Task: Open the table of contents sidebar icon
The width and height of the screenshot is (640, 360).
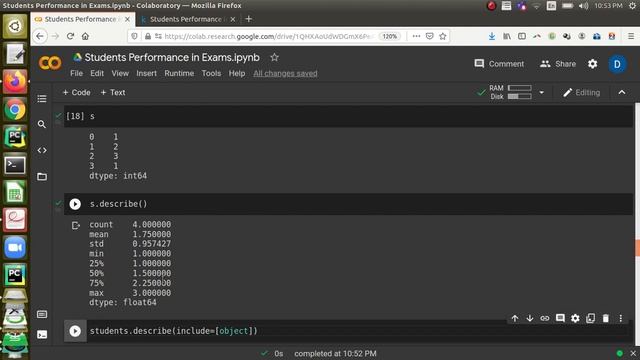Action: tap(42, 99)
